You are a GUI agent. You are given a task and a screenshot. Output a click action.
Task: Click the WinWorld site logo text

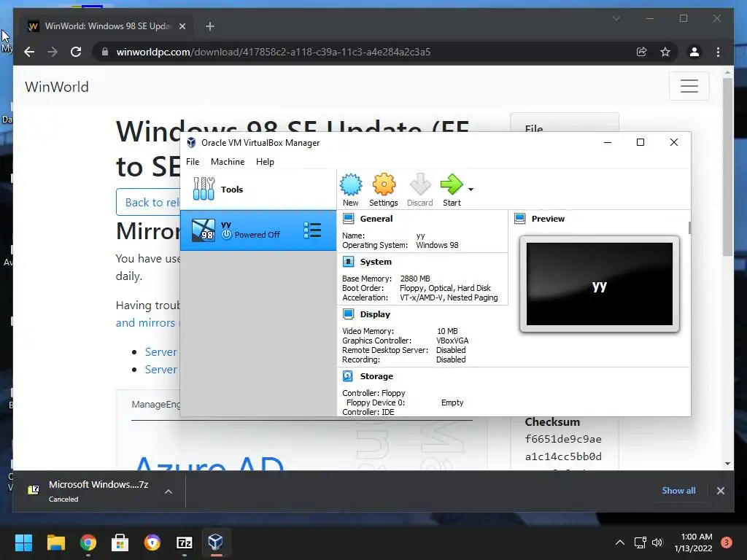pyautogui.click(x=57, y=87)
